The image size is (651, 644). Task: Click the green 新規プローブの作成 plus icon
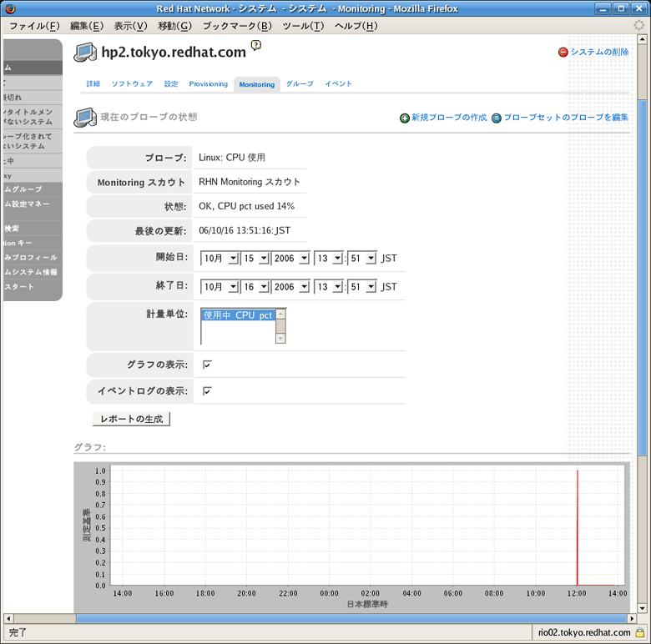405,118
